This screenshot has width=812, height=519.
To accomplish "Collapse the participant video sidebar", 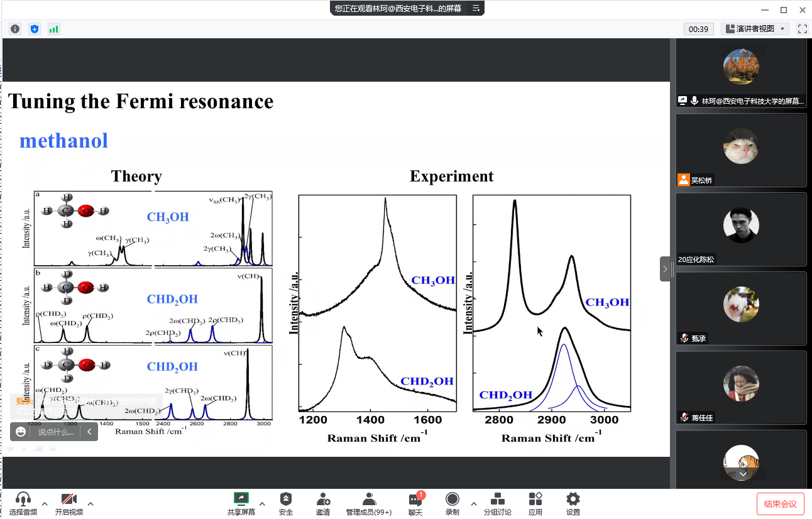I will 665,269.
